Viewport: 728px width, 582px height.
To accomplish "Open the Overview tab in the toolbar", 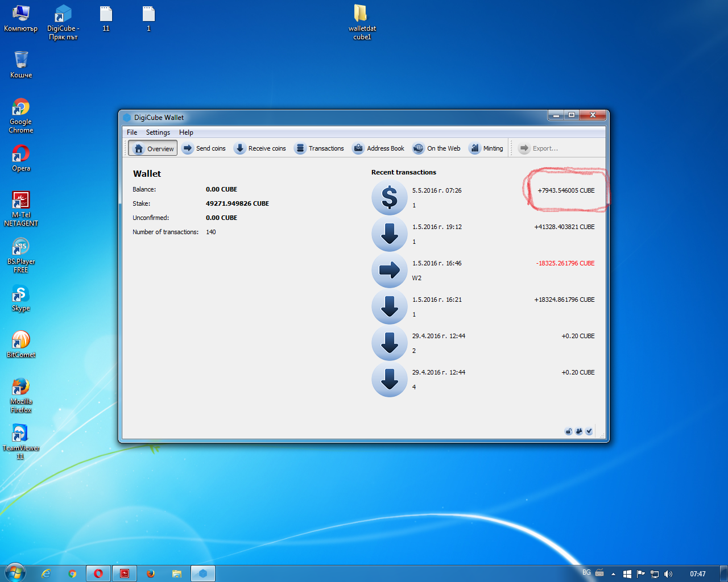I will [x=153, y=148].
